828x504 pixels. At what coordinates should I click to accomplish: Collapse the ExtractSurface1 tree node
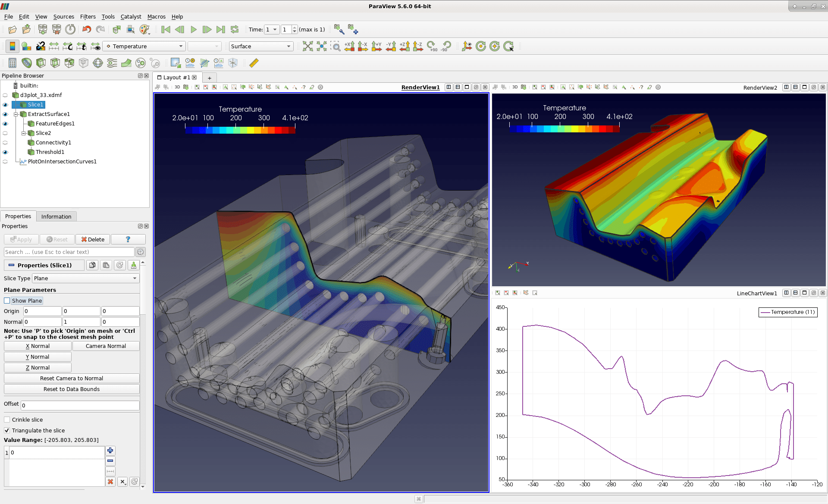click(x=16, y=114)
